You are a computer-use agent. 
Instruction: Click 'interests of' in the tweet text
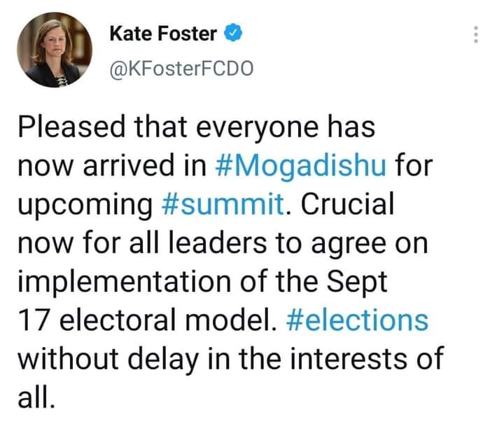[367, 359]
